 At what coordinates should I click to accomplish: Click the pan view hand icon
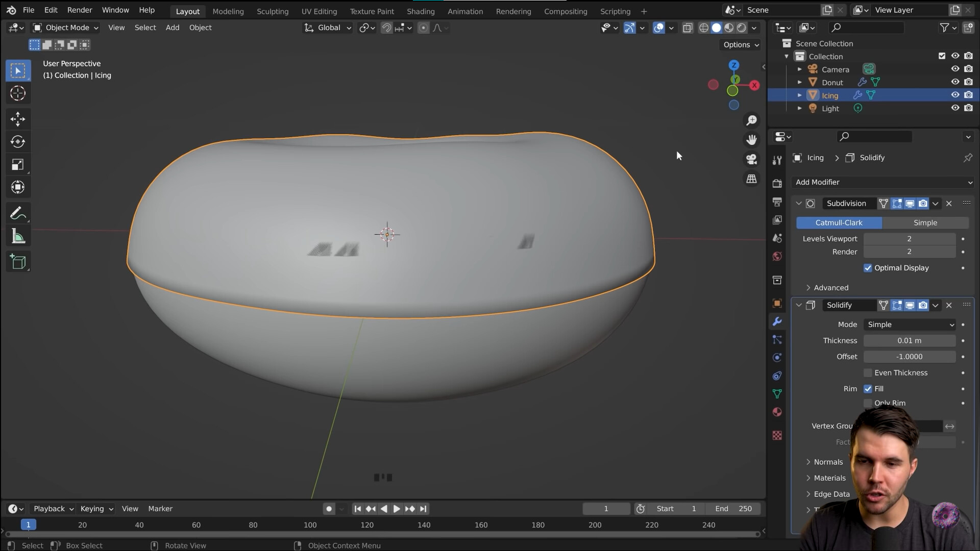[x=751, y=140]
